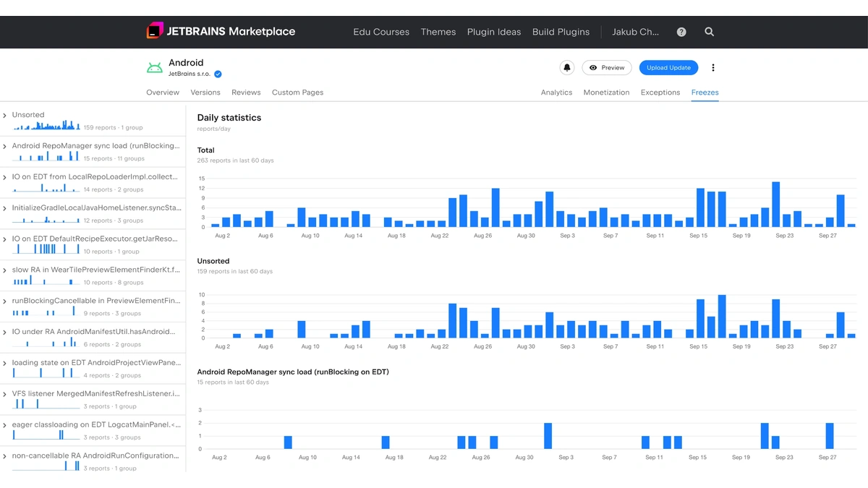Click '9 reports · 3 groups' text
Image resolution: width=868 pixels, height=488 pixels.
pyautogui.click(x=111, y=314)
